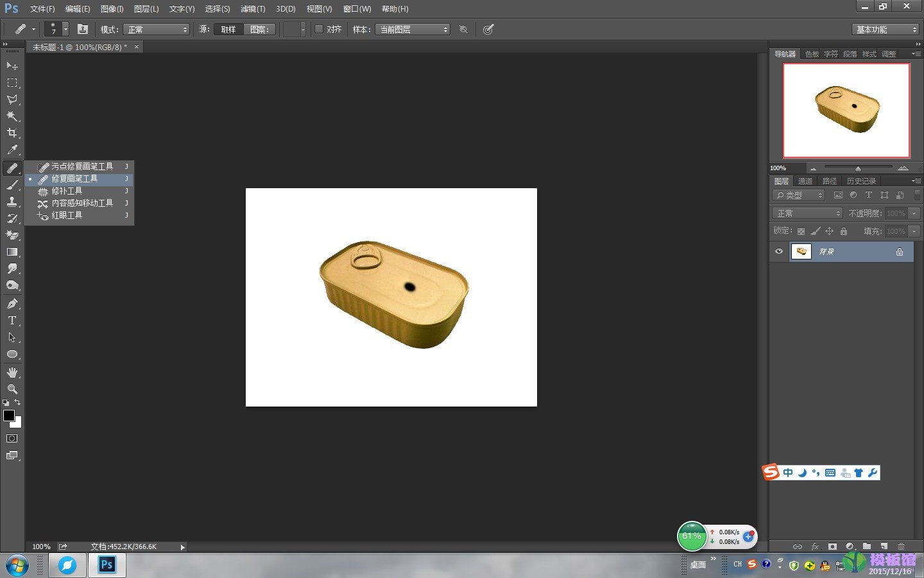Image resolution: width=924 pixels, height=578 pixels.
Task: Enable the 对齐 aligned checkbox
Action: (x=319, y=29)
